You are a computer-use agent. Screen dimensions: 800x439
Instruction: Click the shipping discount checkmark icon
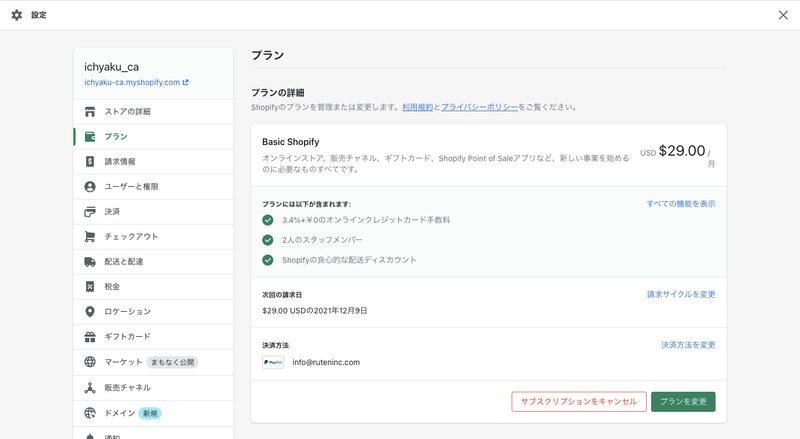(268, 260)
